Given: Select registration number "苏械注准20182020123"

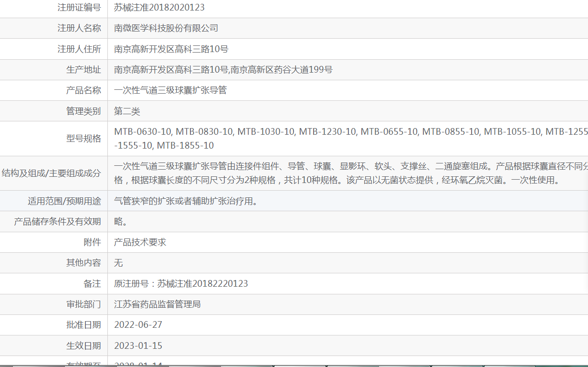Looking at the screenshot, I should click(x=159, y=8).
